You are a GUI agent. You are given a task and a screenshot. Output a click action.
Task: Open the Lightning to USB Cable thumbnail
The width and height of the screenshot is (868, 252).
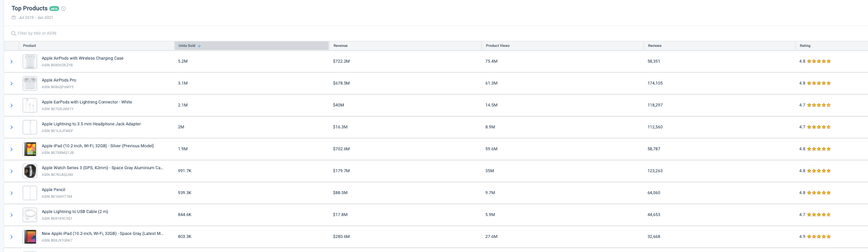pos(30,215)
